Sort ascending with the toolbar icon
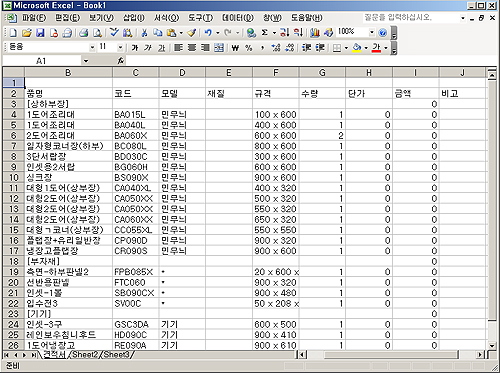500x373 pixels. [284, 32]
